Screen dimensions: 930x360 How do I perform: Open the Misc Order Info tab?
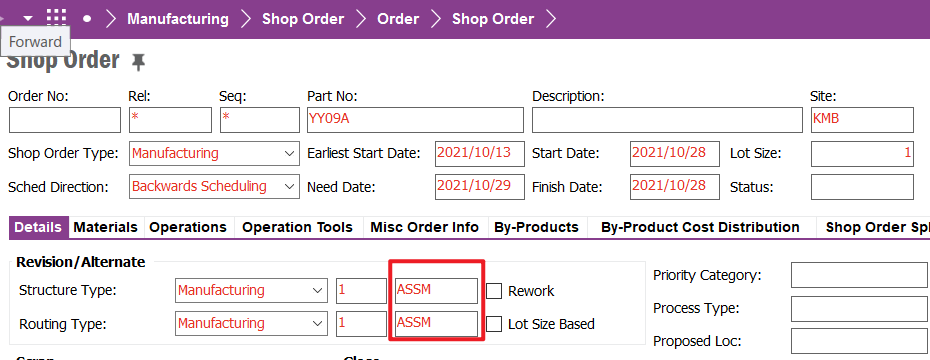pos(425,227)
